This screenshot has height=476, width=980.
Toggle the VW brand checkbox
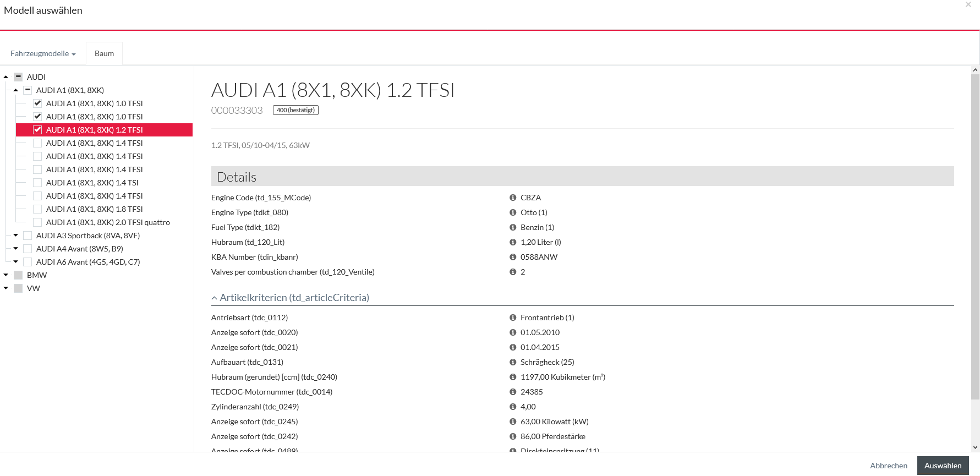(x=18, y=288)
